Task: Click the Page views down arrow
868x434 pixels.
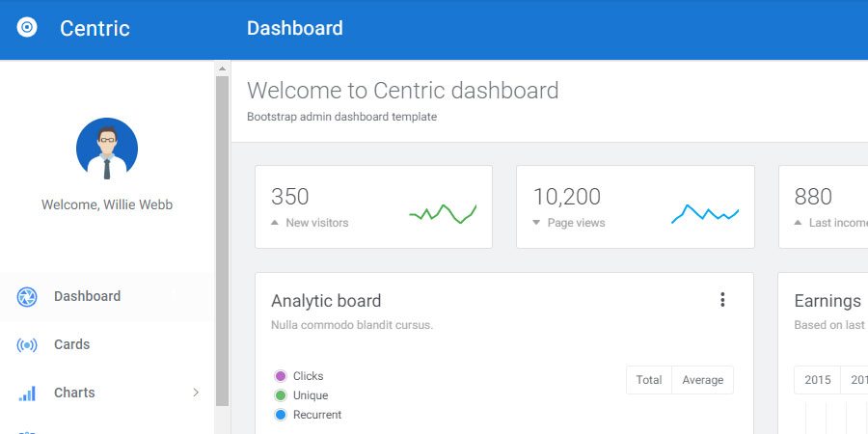Action: click(x=536, y=223)
